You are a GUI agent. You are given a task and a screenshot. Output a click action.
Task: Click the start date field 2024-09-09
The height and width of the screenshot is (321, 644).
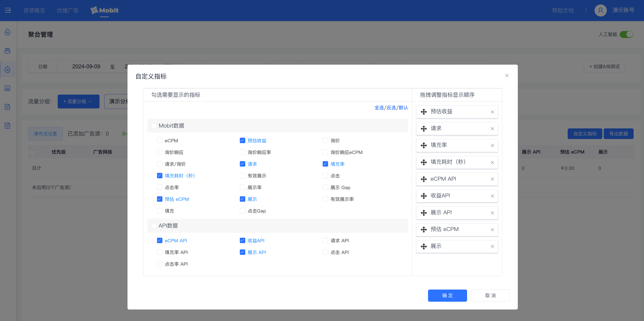86,67
